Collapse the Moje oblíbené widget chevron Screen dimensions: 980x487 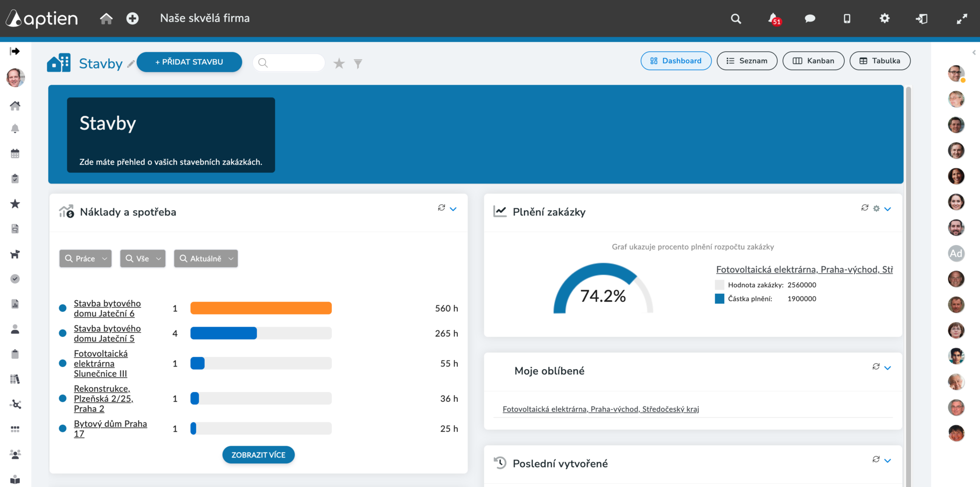coord(888,368)
